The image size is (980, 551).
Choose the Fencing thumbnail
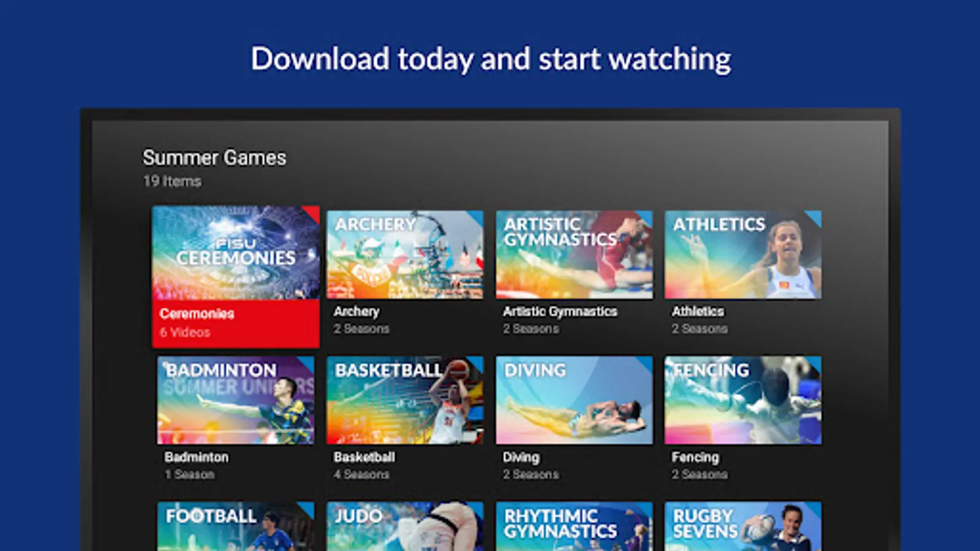coord(743,400)
